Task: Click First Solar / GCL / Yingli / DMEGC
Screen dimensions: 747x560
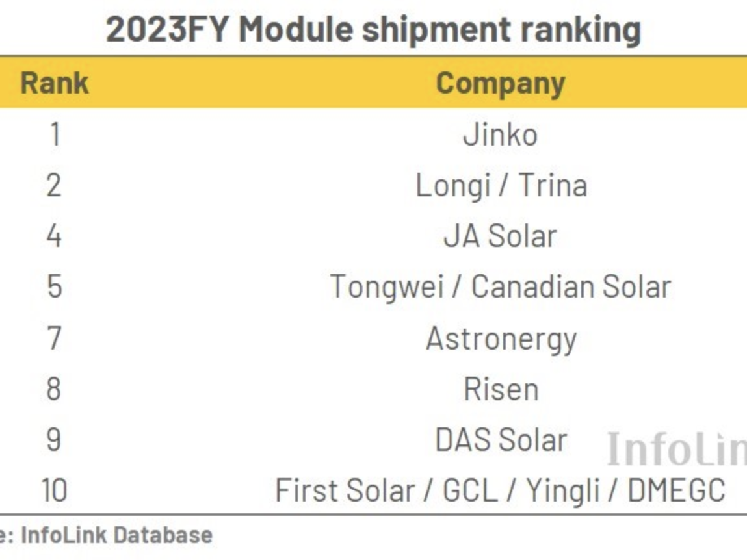Action: 500,490
